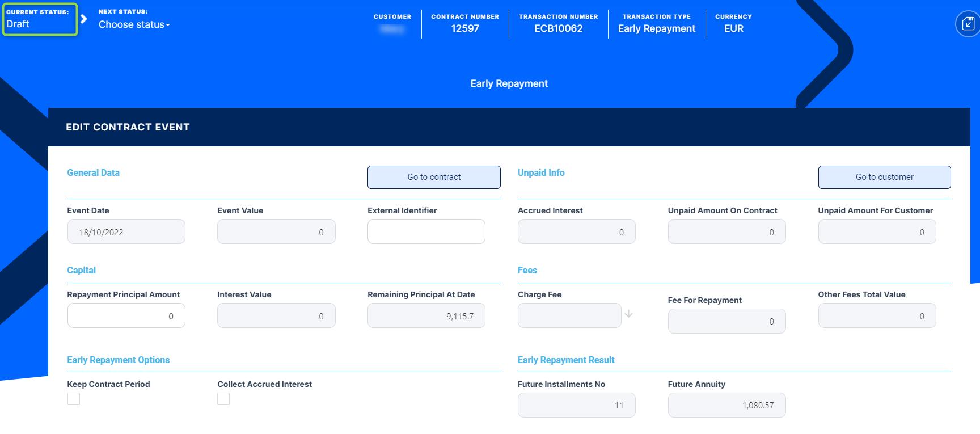Focus the Repayment Principal Amount field

point(126,315)
